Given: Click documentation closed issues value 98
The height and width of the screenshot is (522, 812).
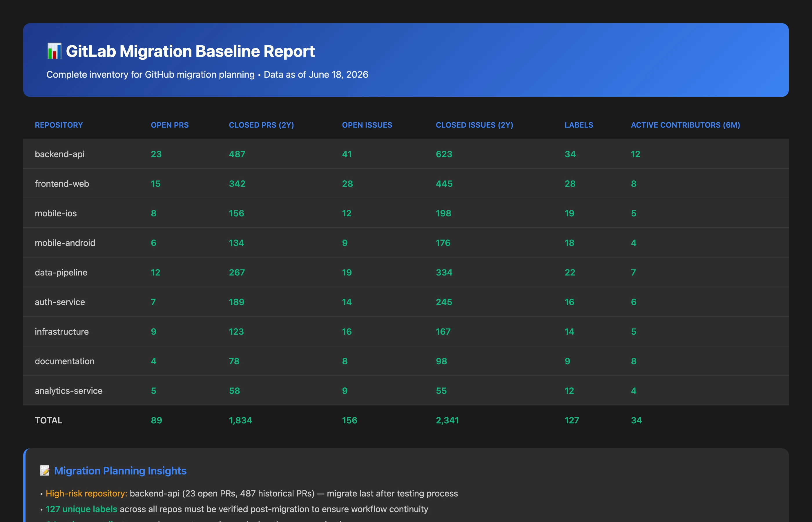Looking at the screenshot, I should tap(441, 361).
